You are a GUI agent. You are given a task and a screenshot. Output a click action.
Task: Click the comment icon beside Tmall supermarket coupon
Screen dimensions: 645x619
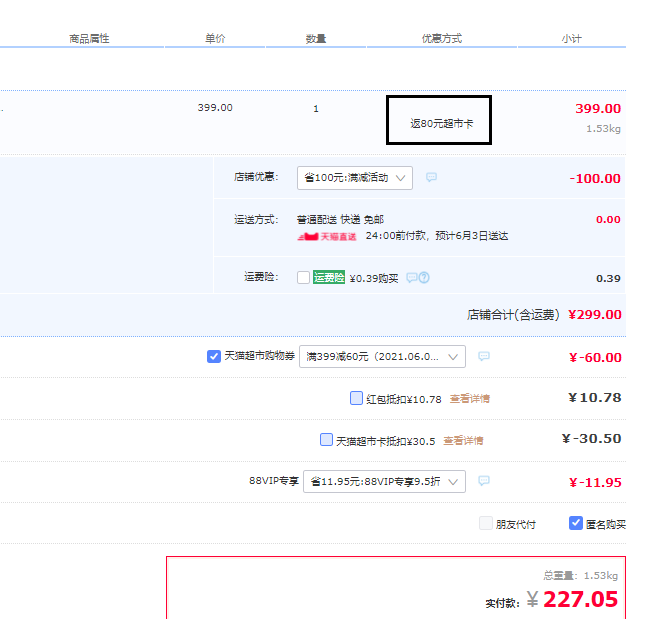(484, 356)
